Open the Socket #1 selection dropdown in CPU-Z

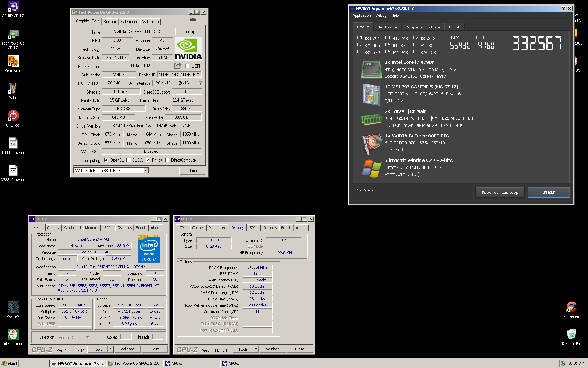(87, 337)
